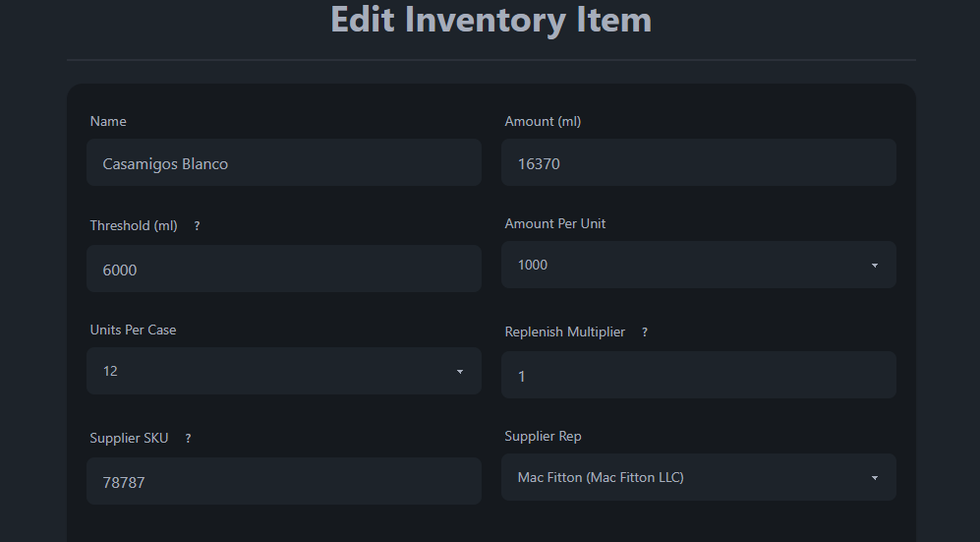
Task: Click the "Name" field label
Action: pyautogui.click(x=108, y=122)
